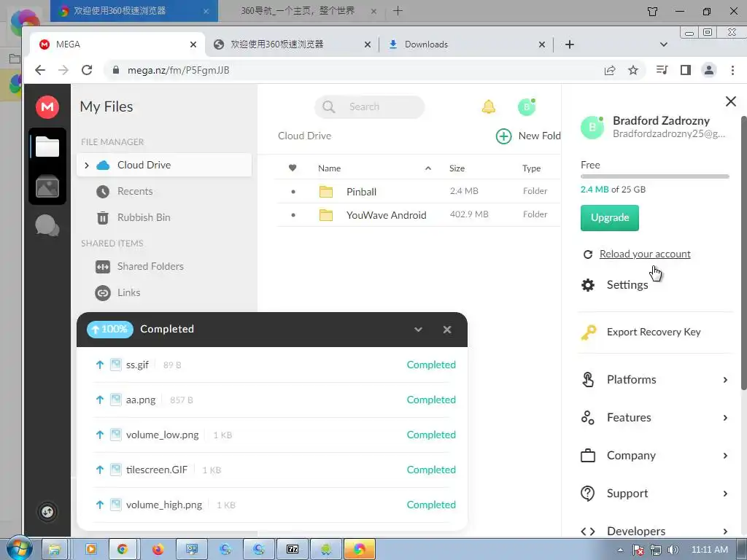Open a new tab in the inner browser

tap(569, 44)
